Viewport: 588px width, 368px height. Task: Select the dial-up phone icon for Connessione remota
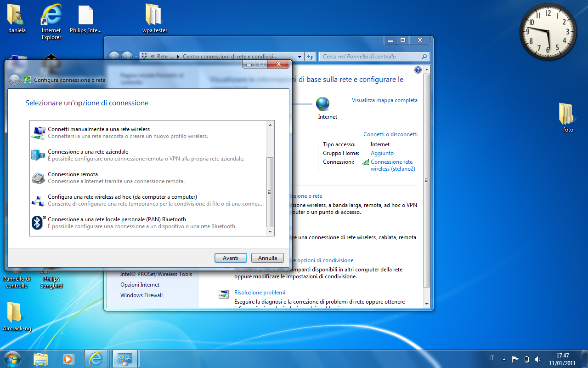tap(38, 178)
